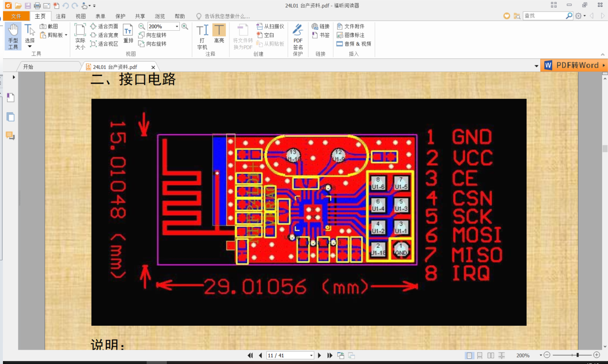Go to the previous page
608x364 pixels.
tap(261, 356)
